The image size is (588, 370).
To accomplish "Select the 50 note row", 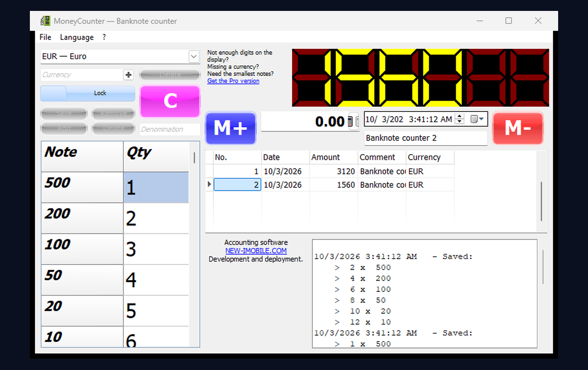I will [82, 280].
